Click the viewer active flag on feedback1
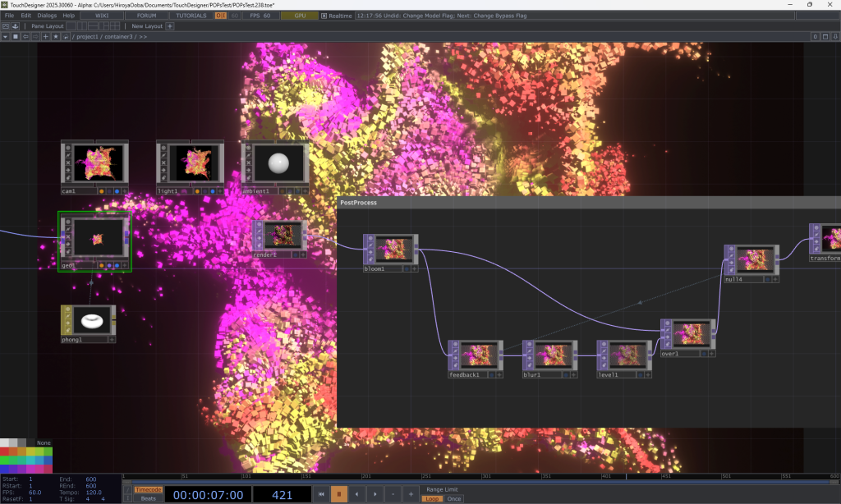 coord(455,345)
